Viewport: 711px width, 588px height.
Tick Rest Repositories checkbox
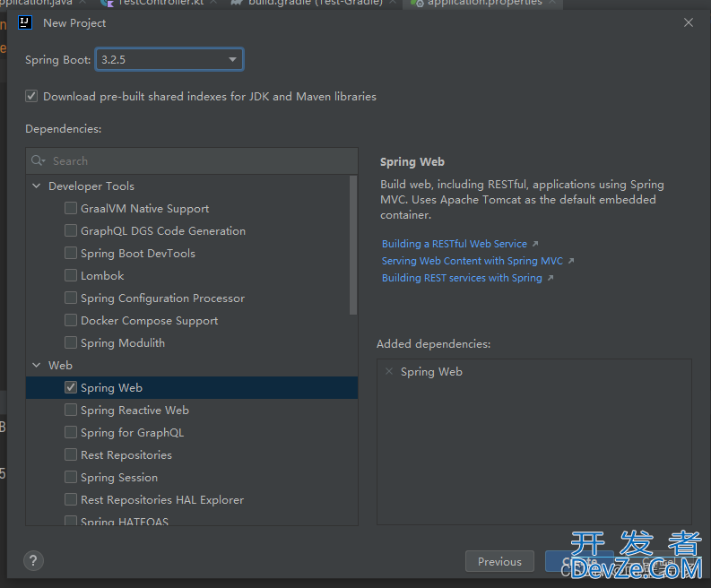pyautogui.click(x=71, y=454)
